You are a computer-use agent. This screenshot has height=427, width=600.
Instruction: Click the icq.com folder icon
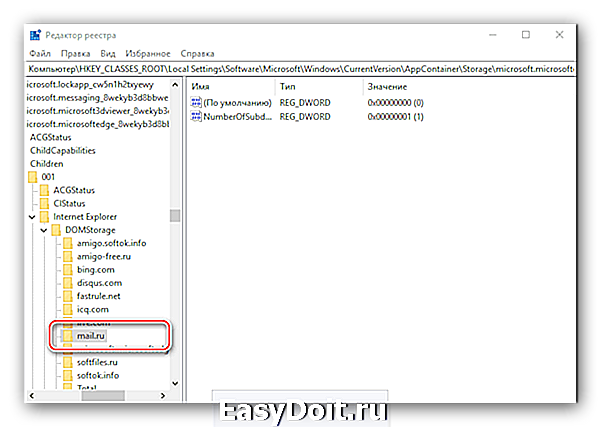(68, 309)
